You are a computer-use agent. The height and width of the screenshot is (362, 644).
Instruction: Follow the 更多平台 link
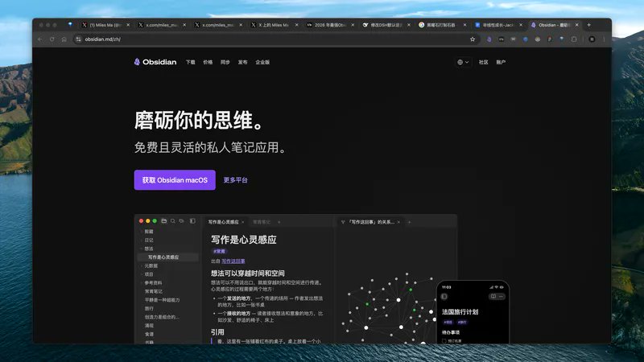pos(235,179)
